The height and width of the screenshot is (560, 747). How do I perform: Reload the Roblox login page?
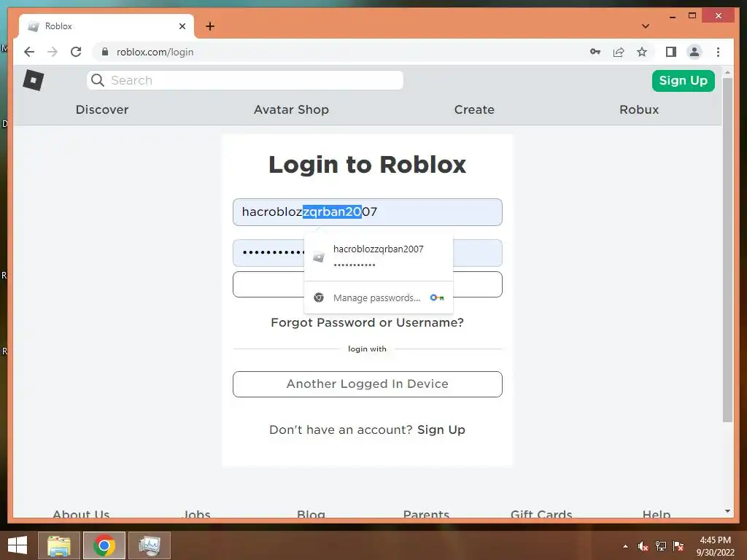(76, 52)
